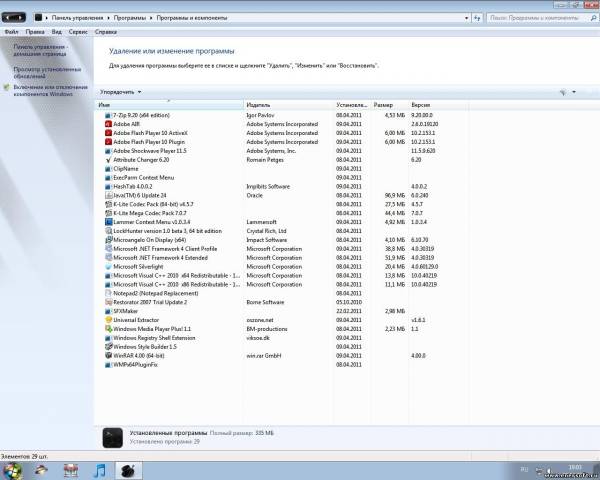This screenshot has height=480, width=600.
Task: Open the address bar history dropdown
Action: tap(466, 18)
